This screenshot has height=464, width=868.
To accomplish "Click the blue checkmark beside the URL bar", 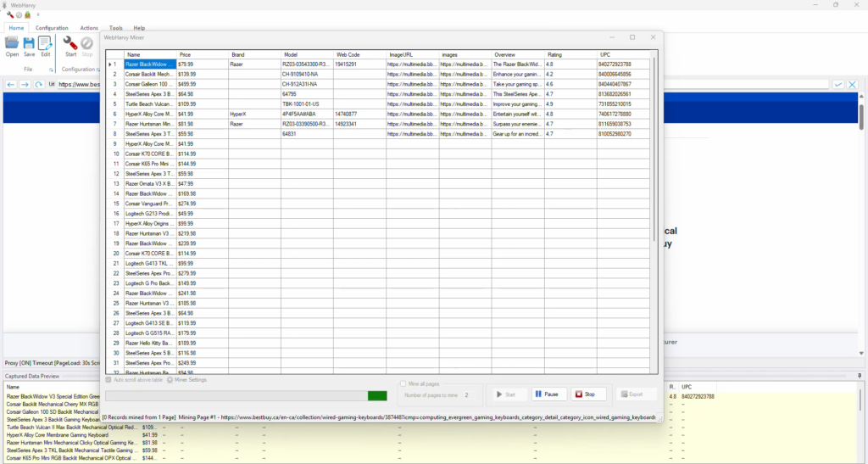I will 838,85.
